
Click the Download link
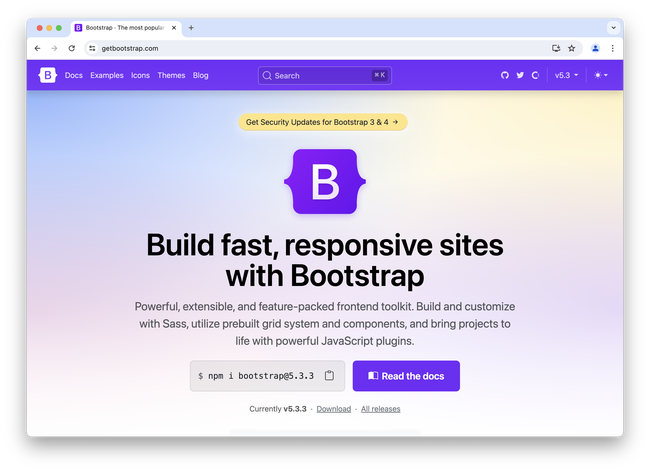[334, 409]
